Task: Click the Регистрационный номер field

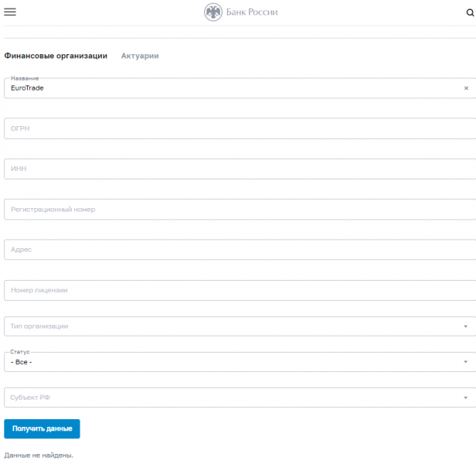Action: [240, 210]
